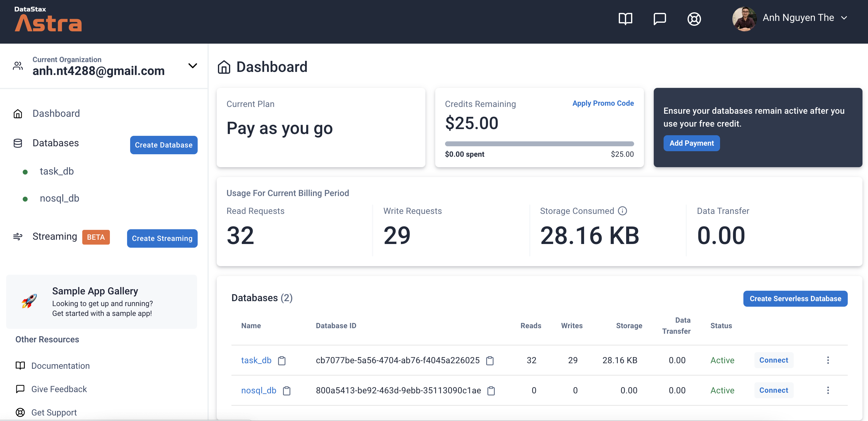Click the organization people icon
Screen dimensions: 868x421
(x=18, y=66)
